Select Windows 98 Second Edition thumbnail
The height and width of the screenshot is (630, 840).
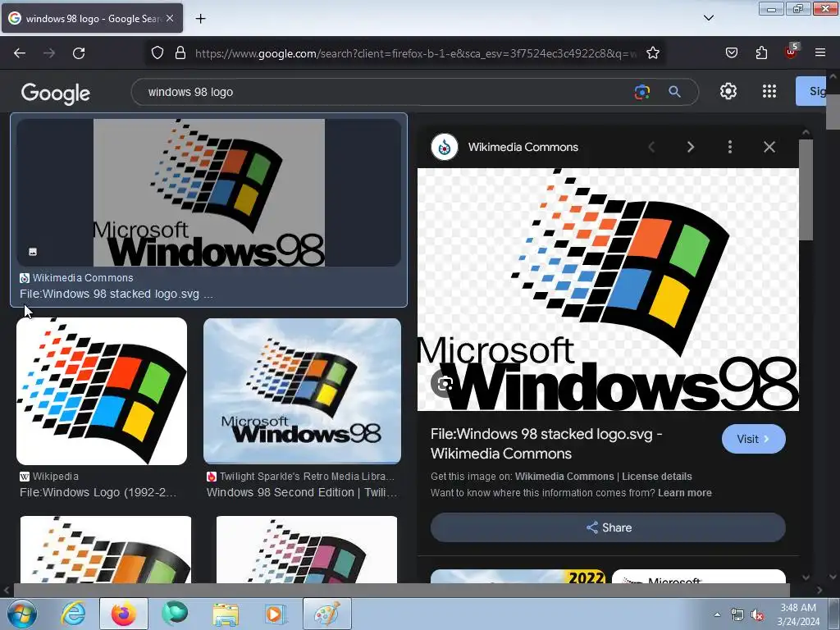(302, 391)
